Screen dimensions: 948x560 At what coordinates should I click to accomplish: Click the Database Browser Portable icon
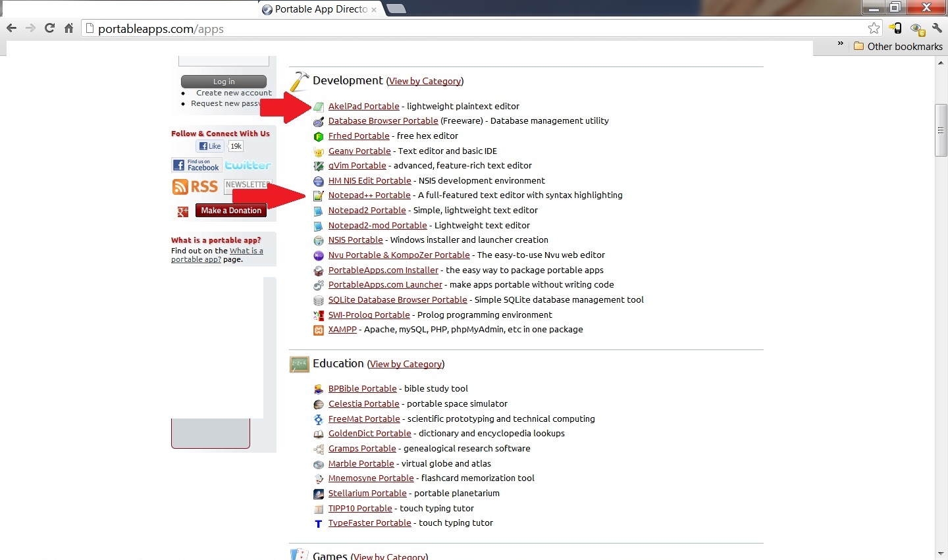click(x=319, y=122)
